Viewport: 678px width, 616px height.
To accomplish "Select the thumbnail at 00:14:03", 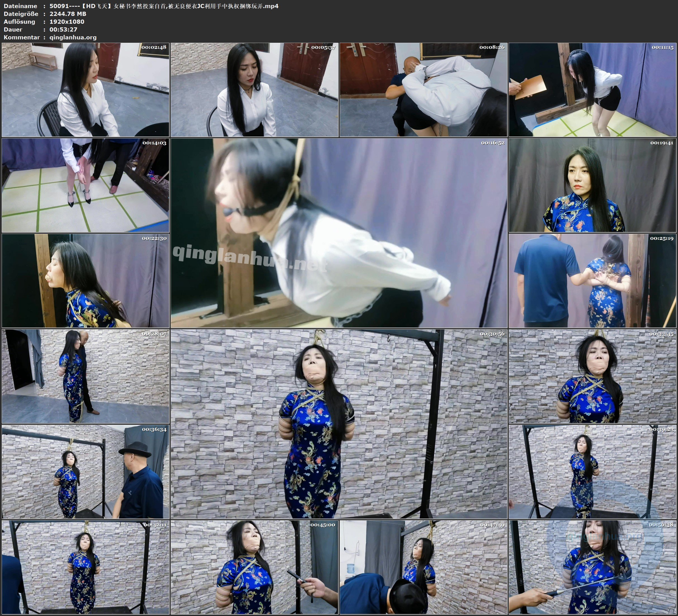I will (x=85, y=185).
